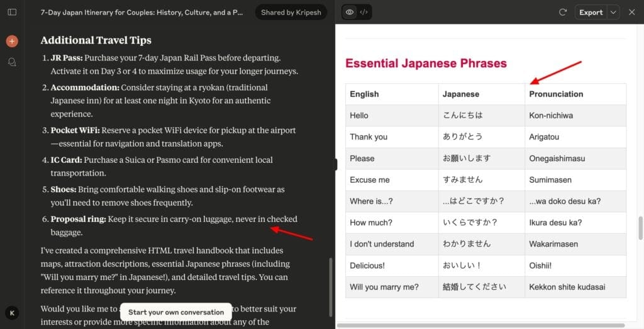Reload the artifact with the refresh icon
The height and width of the screenshot is (329, 644).
(x=563, y=12)
